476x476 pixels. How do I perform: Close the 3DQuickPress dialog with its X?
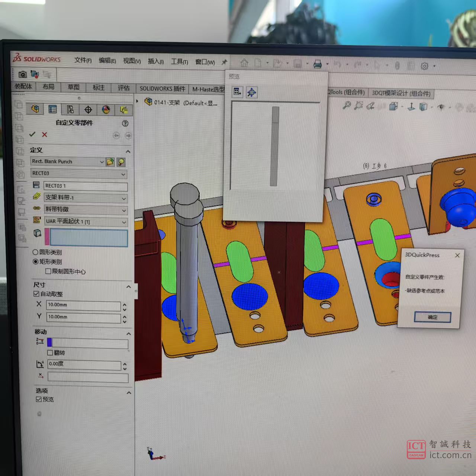(457, 255)
